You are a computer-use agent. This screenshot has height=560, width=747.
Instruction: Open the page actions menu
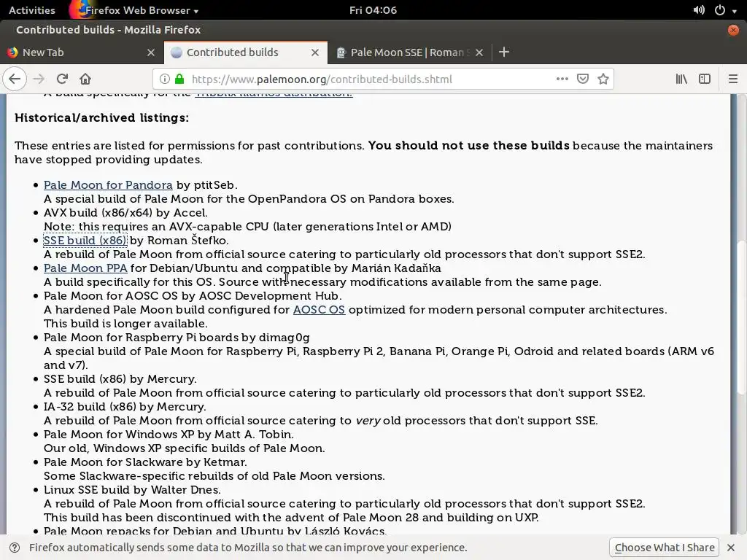[562, 79]
